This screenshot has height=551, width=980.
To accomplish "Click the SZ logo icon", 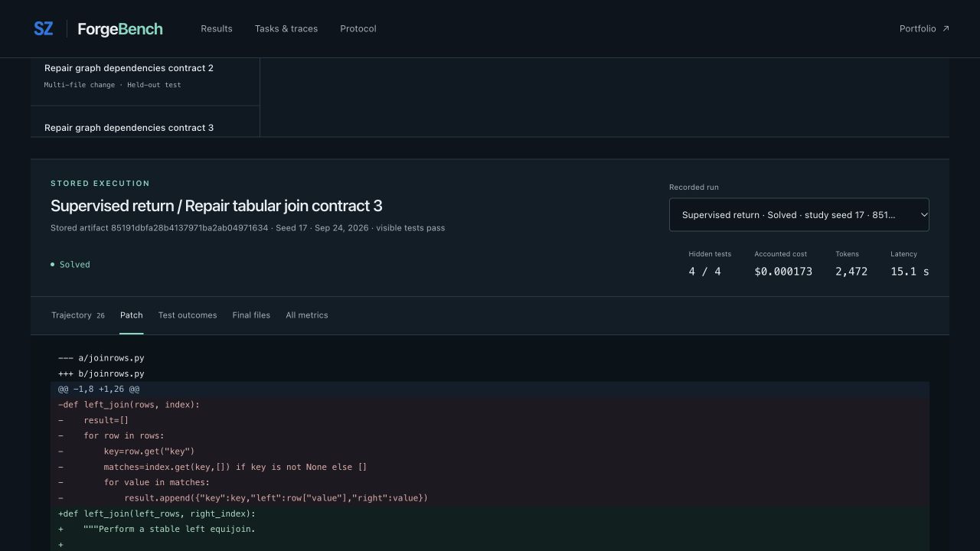I will click(x=44, y=28).
